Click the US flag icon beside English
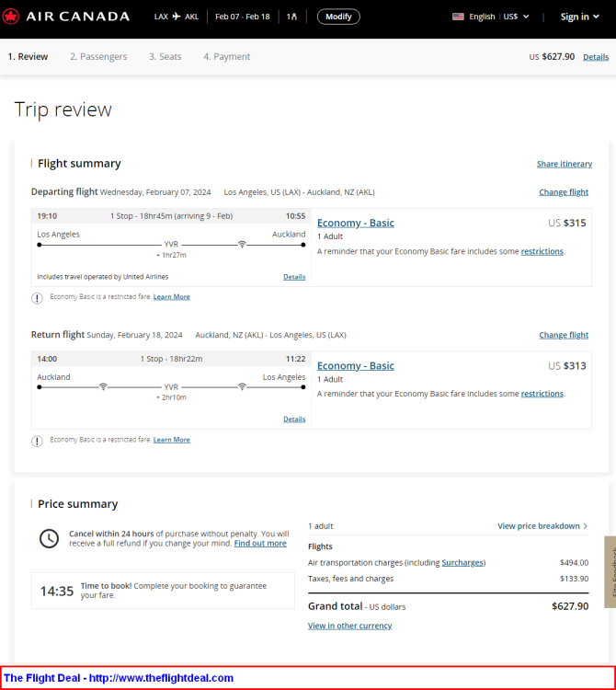616x690 pixels. pos(458,17)
